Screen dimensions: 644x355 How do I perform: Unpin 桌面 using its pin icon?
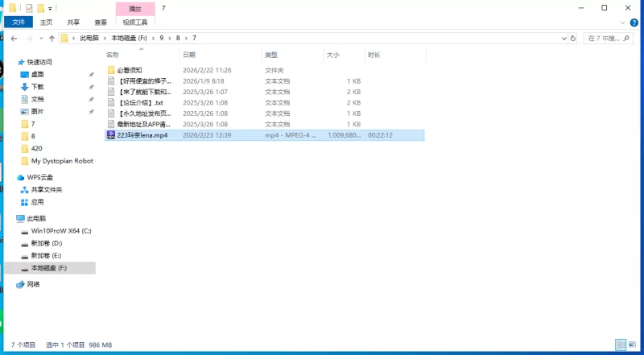point(91,74)
